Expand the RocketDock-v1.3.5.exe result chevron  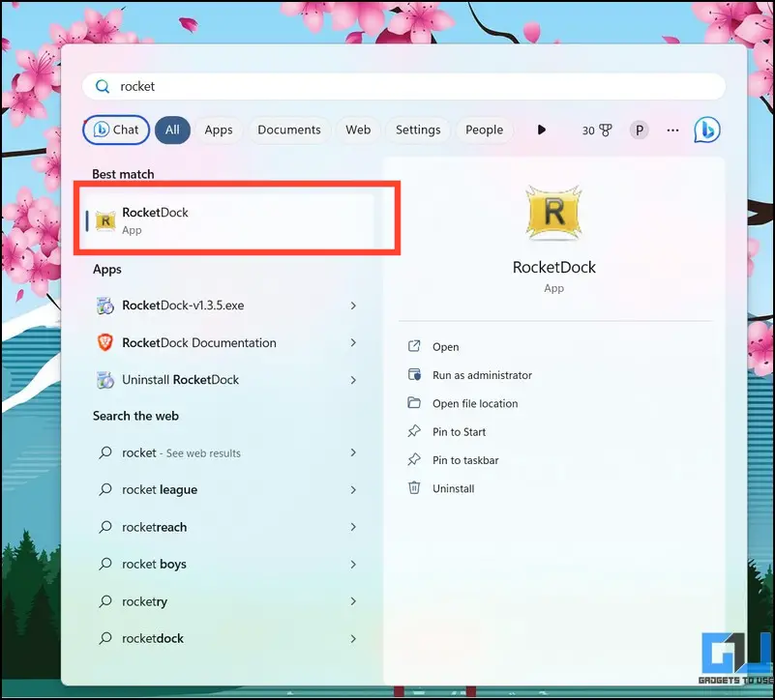pyautogui.click(x=353, y=306)
